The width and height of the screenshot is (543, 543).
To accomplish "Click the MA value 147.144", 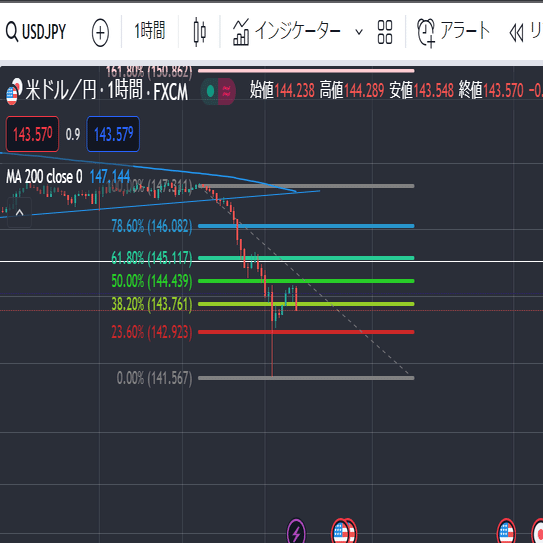I will click(x=110, y=177).
